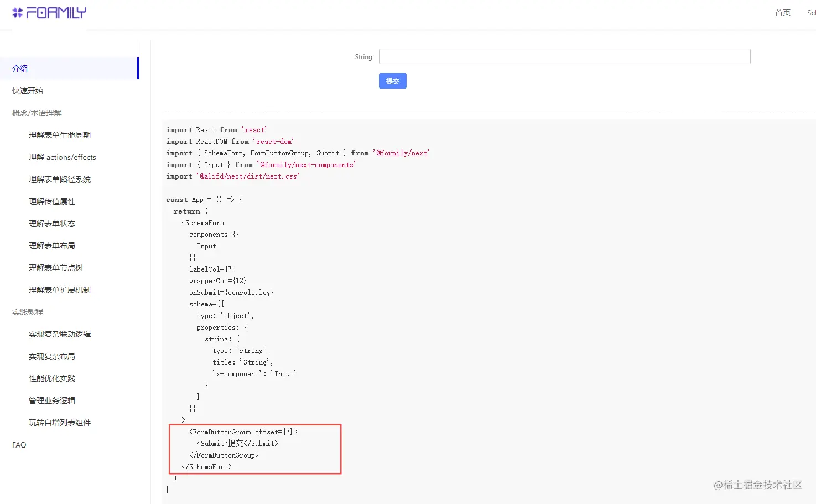816x504 pixels.
Task: Select 理解表单扩展机制
Action: point(60,290)
